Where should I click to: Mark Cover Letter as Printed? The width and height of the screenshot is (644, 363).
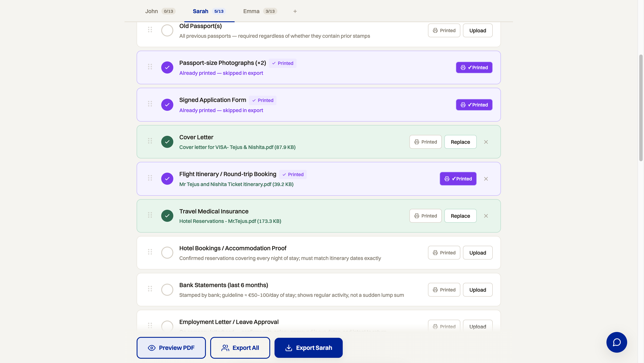(426, 142)
